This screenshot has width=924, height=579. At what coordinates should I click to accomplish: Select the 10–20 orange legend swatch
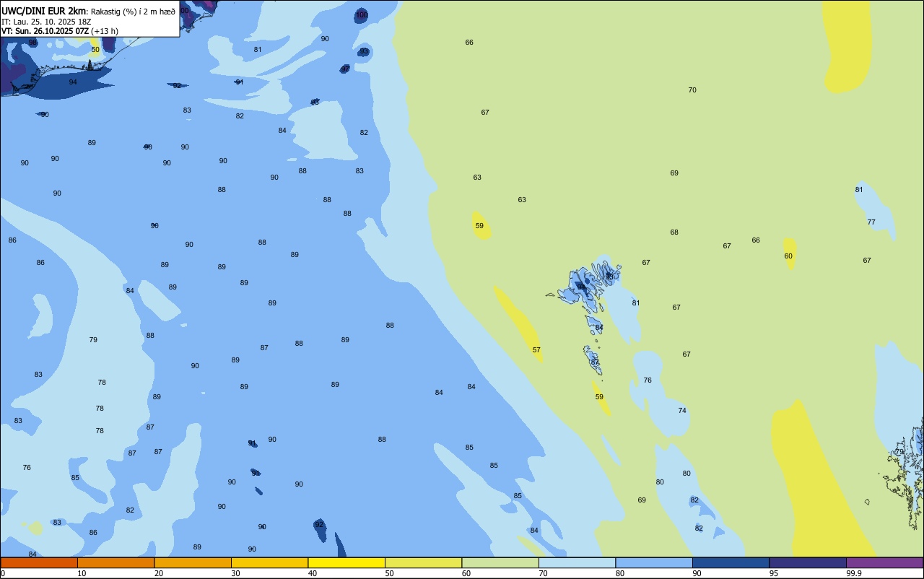point(115,562)
